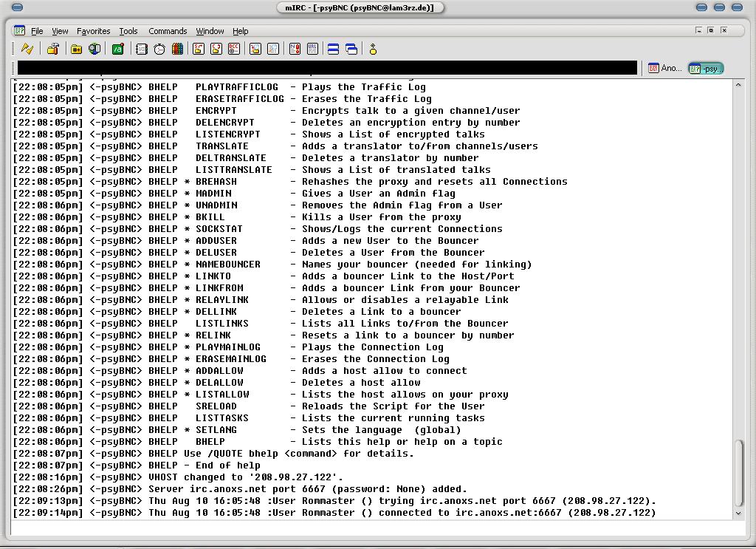The image size is (756, 549).
Task: Open the channels list globe icon
Action: click(94, 49)
